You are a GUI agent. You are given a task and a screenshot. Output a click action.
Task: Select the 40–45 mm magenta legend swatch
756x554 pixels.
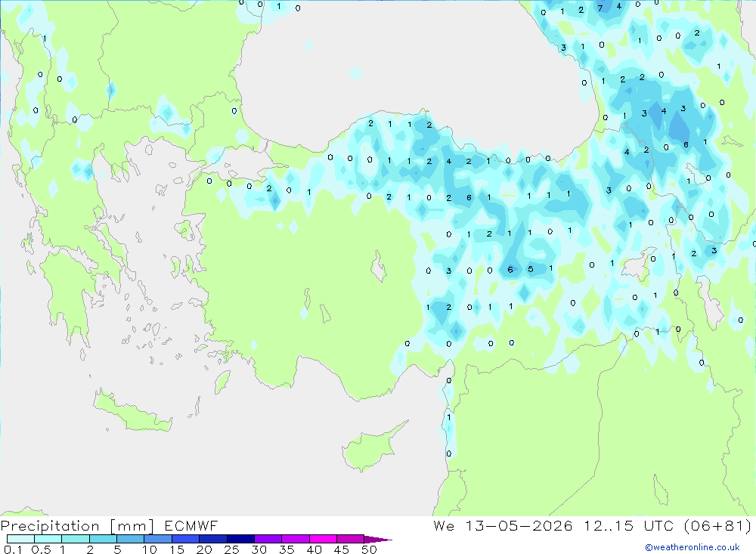[x=323, y=539]
